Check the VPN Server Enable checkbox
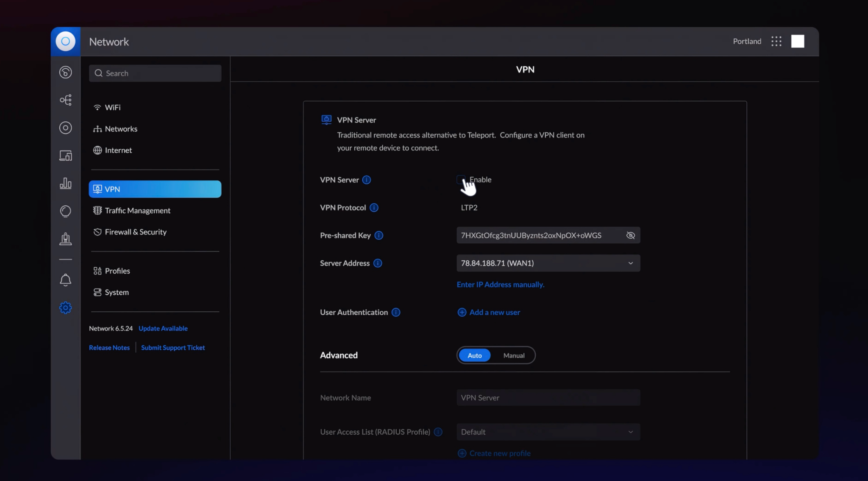 (x=461, y=179)
